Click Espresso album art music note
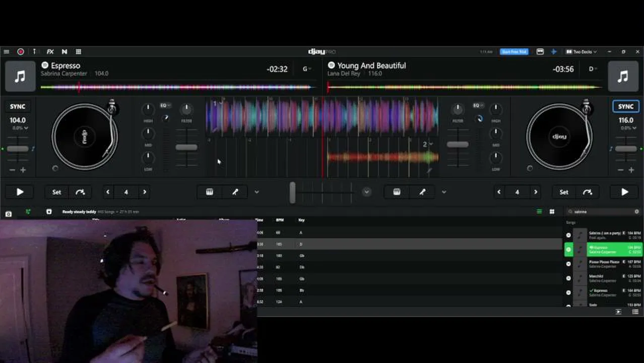Screen dimensions: 644x363 (20, 76)
